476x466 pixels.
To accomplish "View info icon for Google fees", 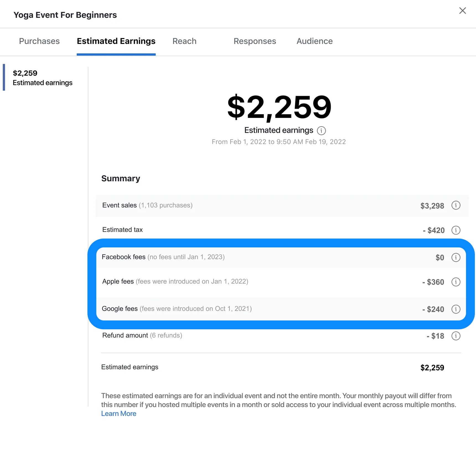I will [x=456, y=309].
